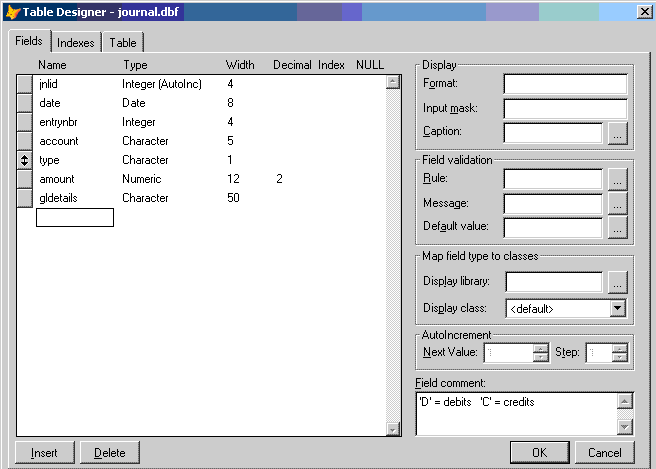
Task: Click the Format input field
Action: 565,84
